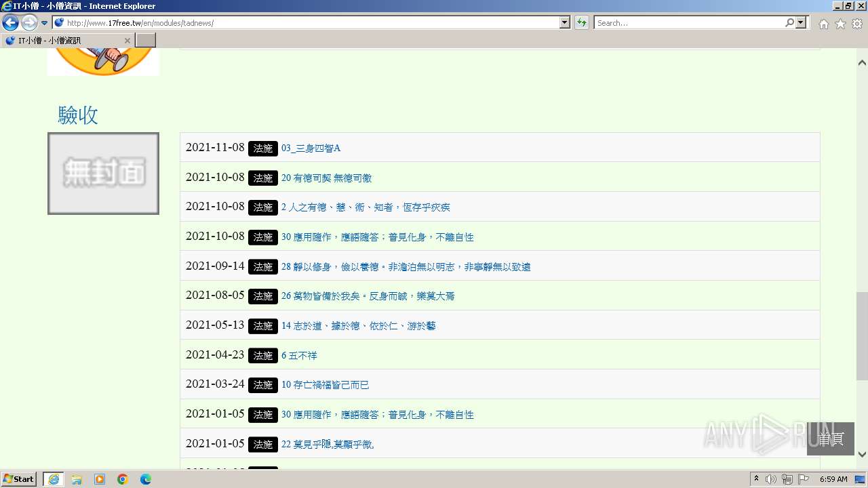Open the Home page icon

(823, 24)
